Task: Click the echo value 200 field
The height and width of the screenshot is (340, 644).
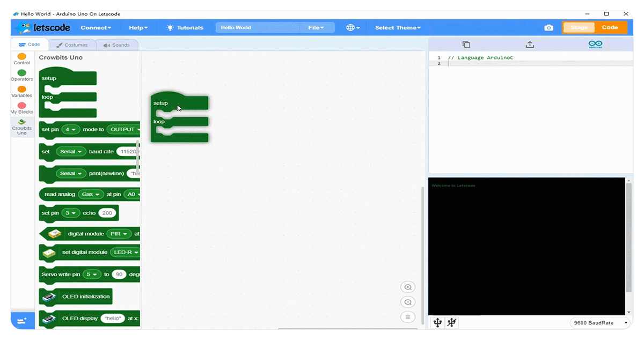Action: tap(107, 213)
